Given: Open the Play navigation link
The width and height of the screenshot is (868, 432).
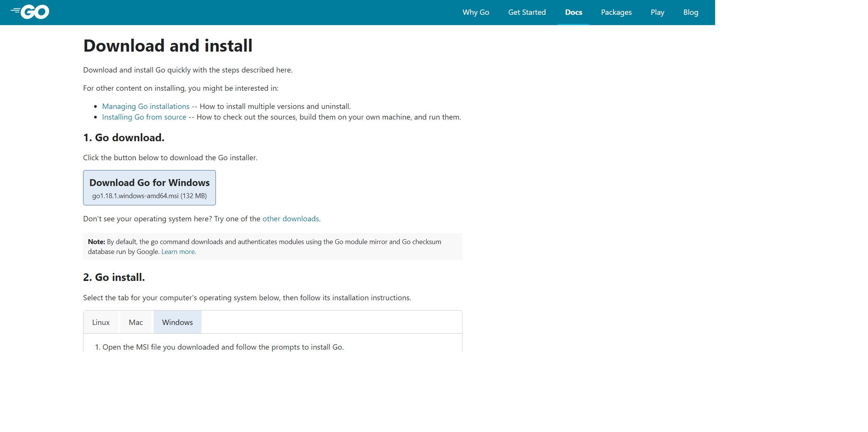Looking at the screenshot, I should 657,12.
